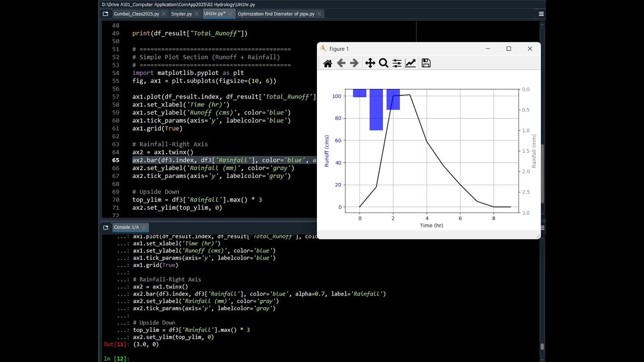644x362 pixels.
Task: Click '# Rainfall-Right Axis' comment in editor
Action: (170, 144)
